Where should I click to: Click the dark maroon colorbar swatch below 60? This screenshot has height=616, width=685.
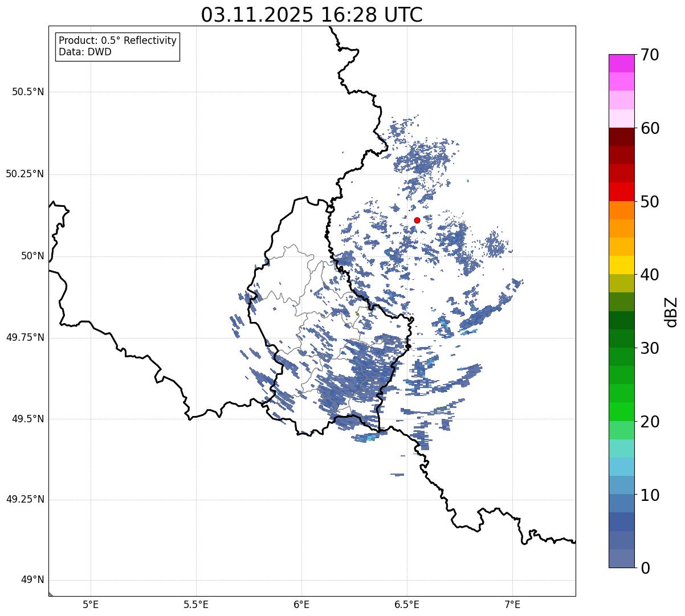pyautogui.click(x=622, y=137)
